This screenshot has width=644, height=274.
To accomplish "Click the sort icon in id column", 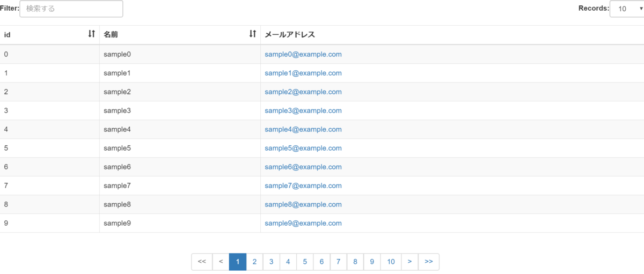I will point(92,34).
